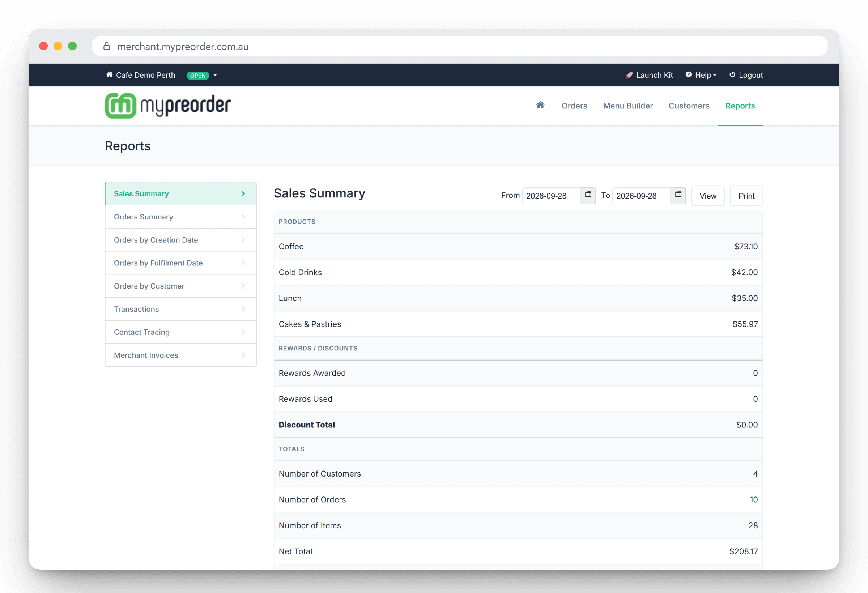
Task: Click the Merchant Invoices chevron arrow
Action: coord(243,355)
